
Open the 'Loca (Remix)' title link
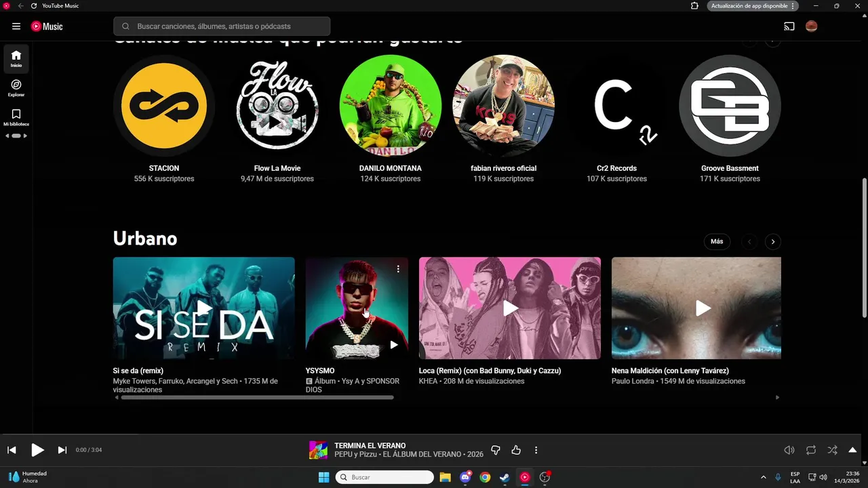point(490,371)
